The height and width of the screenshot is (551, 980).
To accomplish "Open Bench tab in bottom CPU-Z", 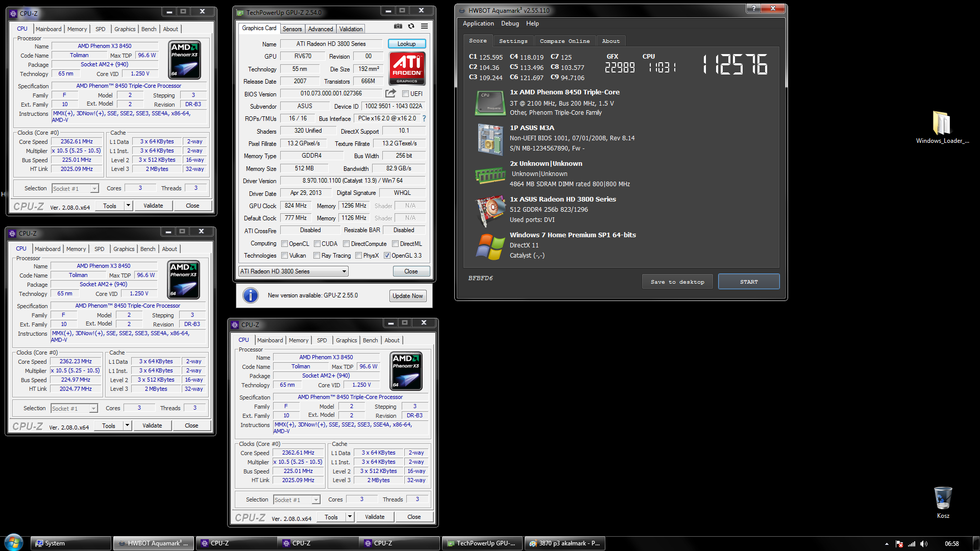I will coord(371,340).
